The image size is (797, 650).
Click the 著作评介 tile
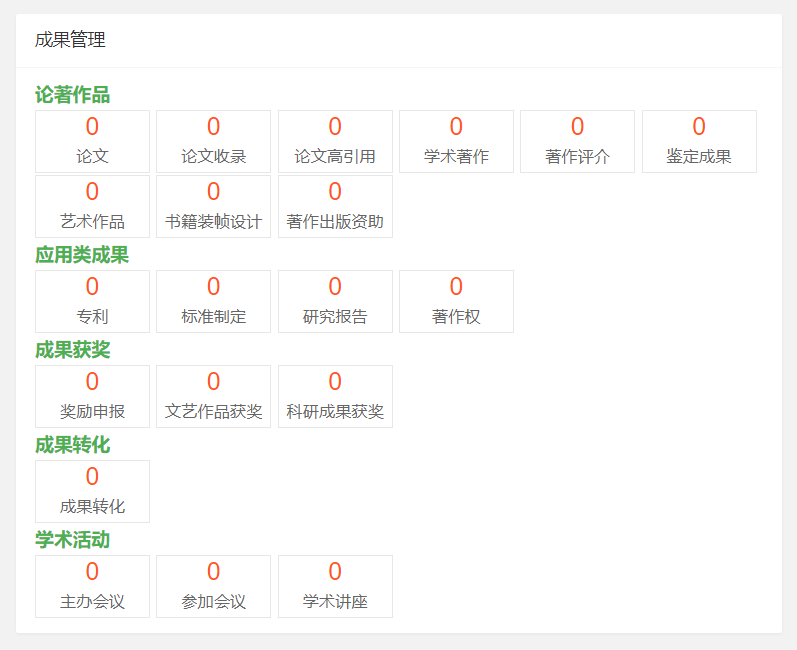coord(577,141)
